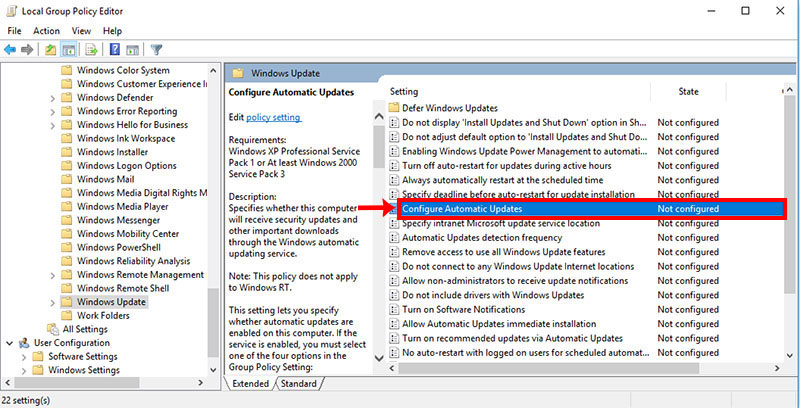Image resolution: width=800 pixels, height=408 pixels.
Task: Select Windows Messenger folder
Action: [118, 220]
